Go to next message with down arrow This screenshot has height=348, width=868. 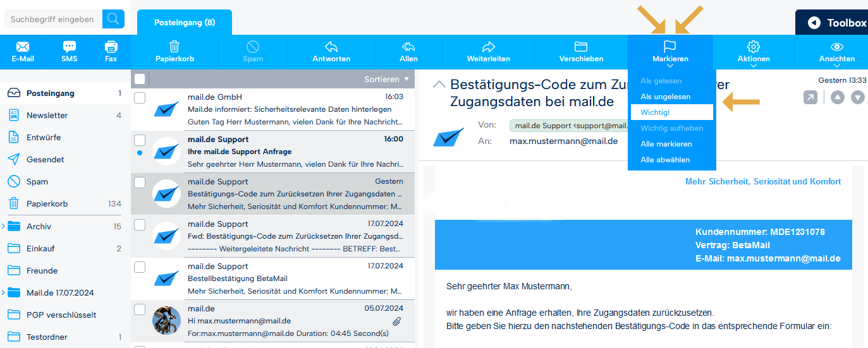858,97
